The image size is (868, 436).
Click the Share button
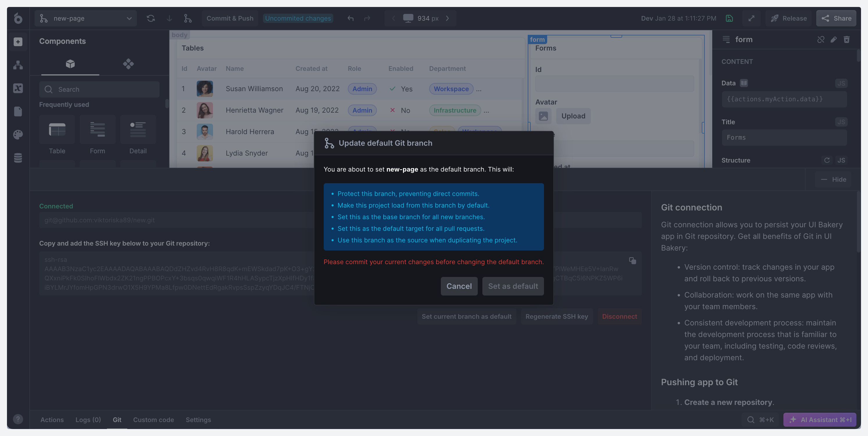click(x=836, y=18)
